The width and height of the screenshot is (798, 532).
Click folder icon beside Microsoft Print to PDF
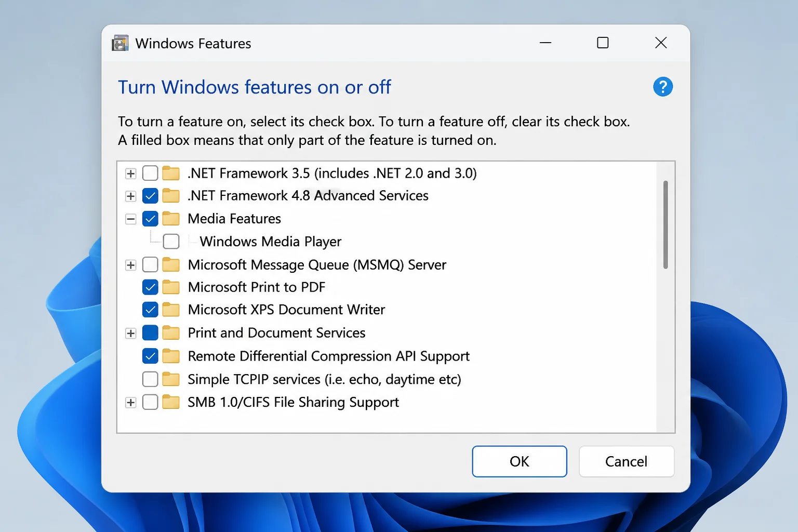pyautogui.click(x=171, y=287)
